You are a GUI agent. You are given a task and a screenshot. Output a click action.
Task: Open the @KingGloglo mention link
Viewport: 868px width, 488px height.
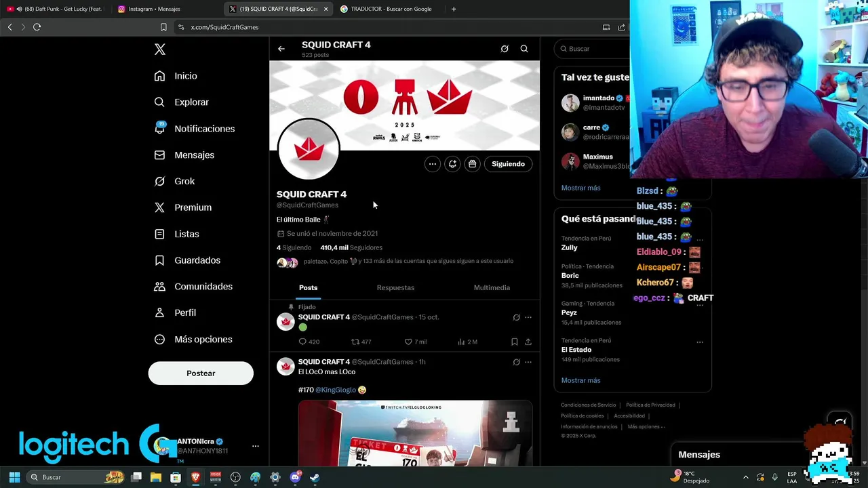coord(336,390)
